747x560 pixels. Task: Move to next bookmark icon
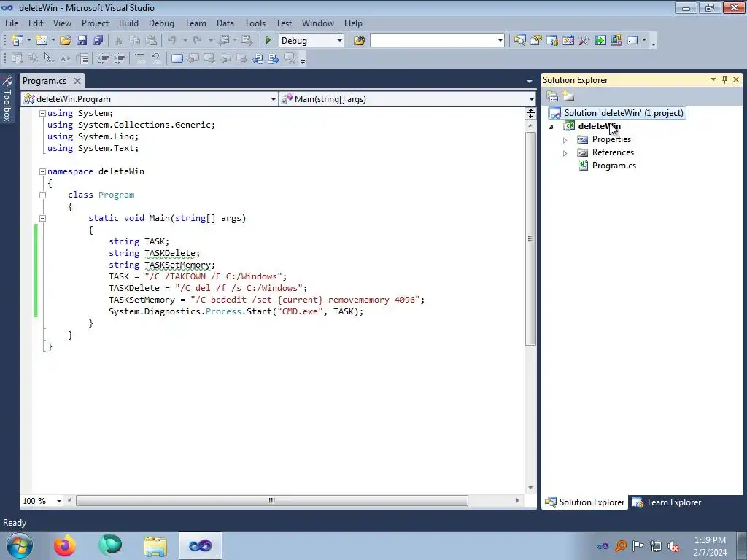[209, 58]
